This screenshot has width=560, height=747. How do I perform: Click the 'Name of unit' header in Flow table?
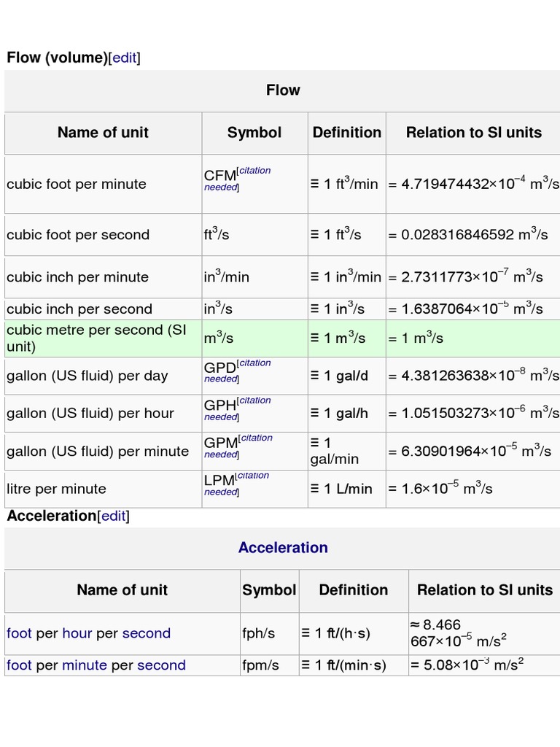click(103, 133)
